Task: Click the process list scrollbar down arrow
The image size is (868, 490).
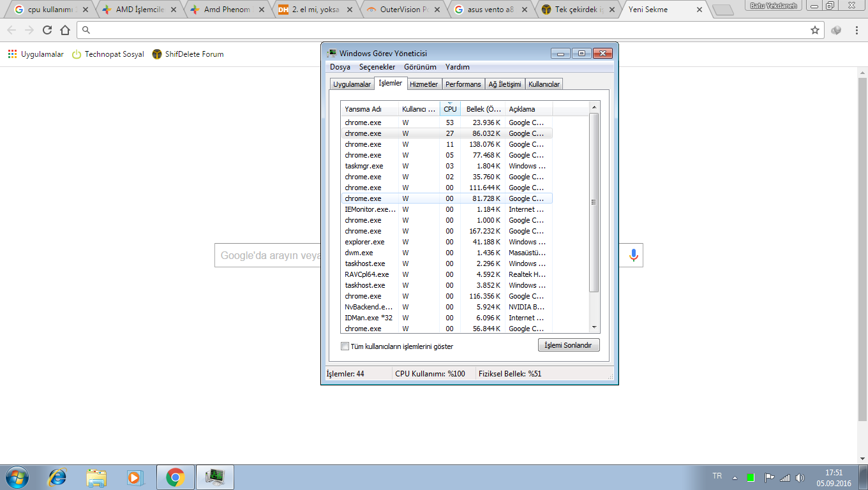Action: (x=594, y=327)
